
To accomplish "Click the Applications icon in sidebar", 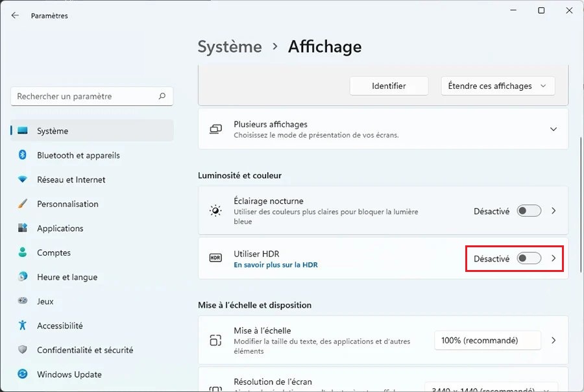I will [23, 228].
